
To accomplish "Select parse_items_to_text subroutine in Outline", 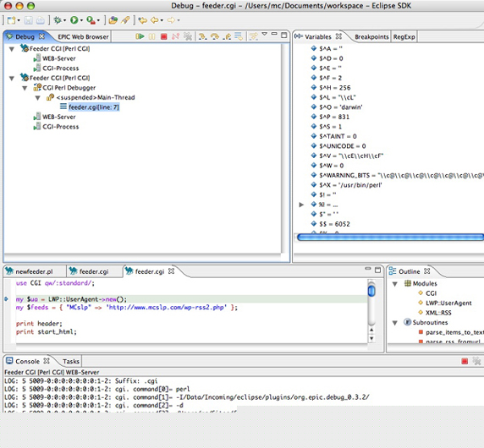I will [454, 332].
